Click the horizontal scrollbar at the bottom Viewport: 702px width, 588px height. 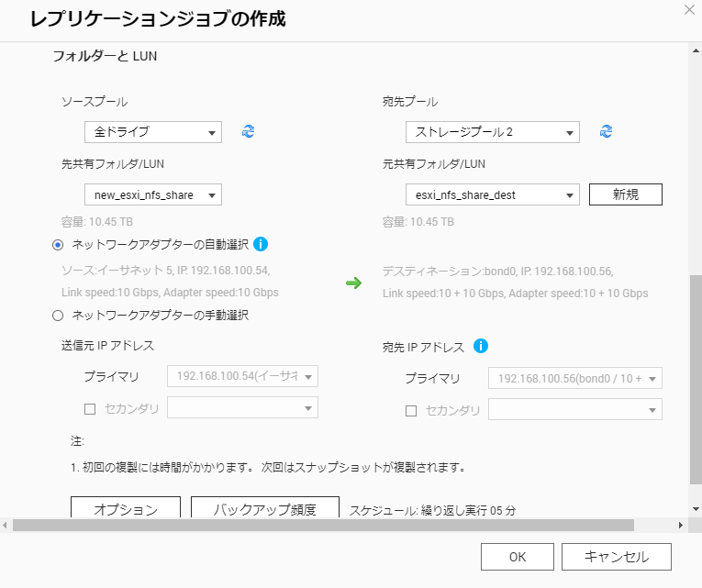(x=321, y=526)
